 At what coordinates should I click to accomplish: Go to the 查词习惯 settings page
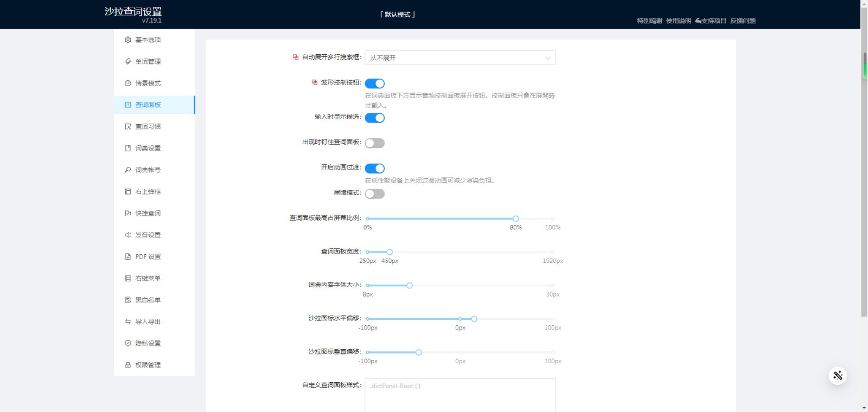coord(148,126)
